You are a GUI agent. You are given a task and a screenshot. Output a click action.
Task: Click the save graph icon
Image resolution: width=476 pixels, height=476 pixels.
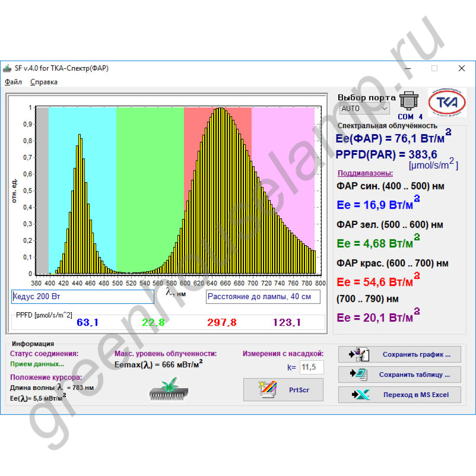click(x=359, y=354)
